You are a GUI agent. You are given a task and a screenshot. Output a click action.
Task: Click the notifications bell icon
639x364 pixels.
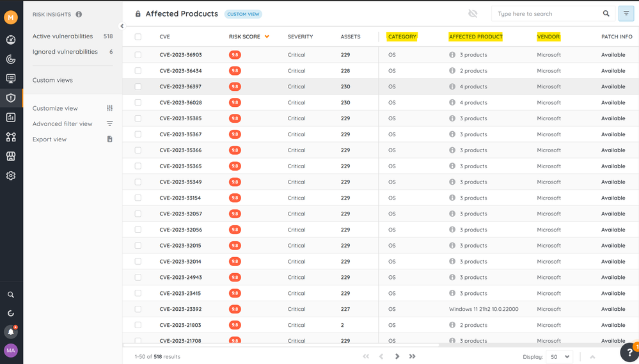pyautogui.click(x=11, y=332)
